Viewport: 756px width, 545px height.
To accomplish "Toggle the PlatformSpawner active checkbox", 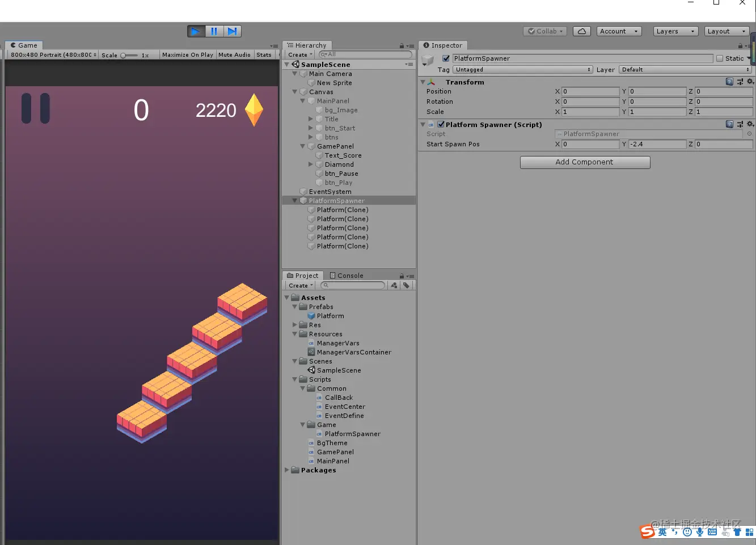I will (446, 58).
